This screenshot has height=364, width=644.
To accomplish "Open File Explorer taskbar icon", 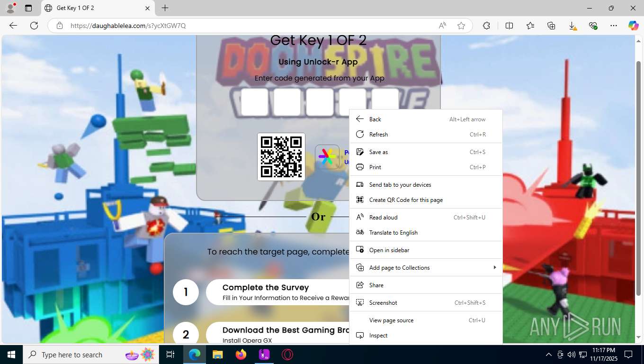I will 217,355.
